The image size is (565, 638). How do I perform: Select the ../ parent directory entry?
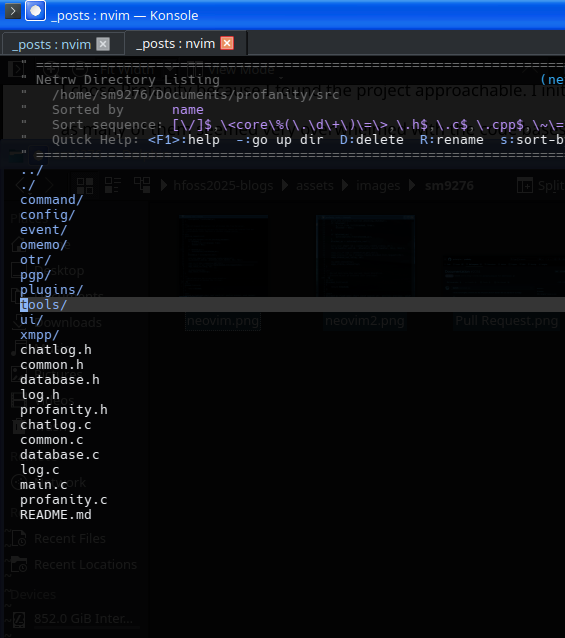click(32, 170)
